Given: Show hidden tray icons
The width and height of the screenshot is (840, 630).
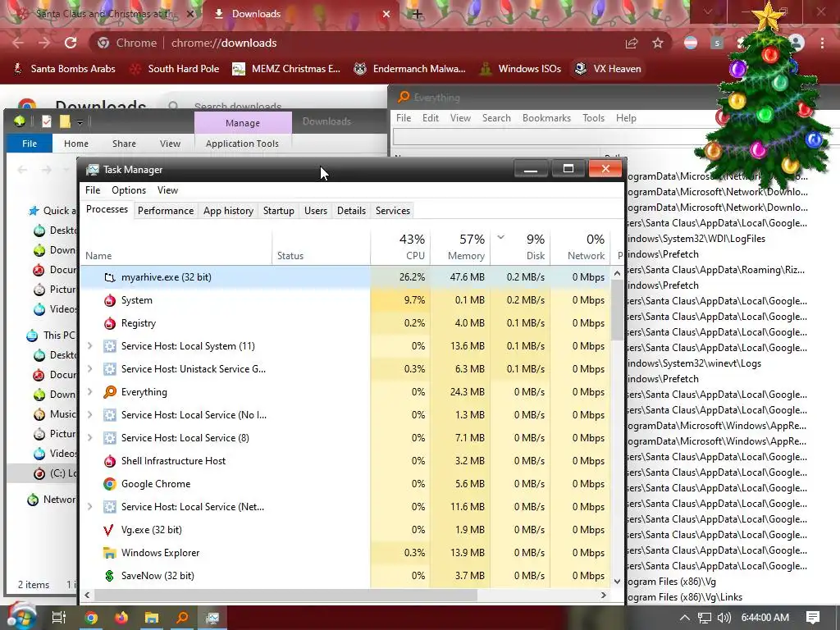Looking at the screenshot, I should click(685, 618).
